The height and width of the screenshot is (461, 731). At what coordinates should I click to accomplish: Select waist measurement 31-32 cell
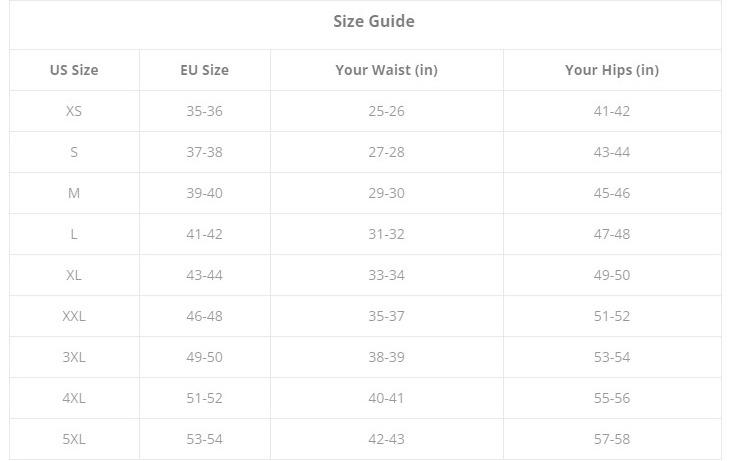pos(386,234)
